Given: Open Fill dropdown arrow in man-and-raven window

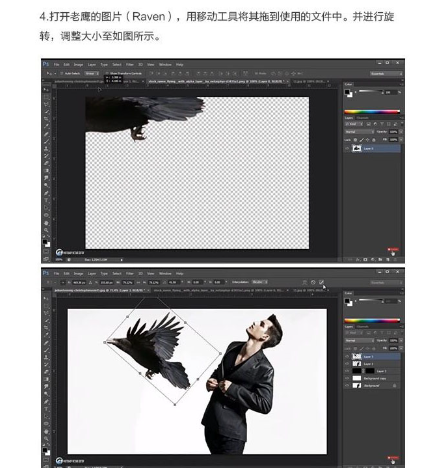Looking at the screenshot, I should [401, 348].
